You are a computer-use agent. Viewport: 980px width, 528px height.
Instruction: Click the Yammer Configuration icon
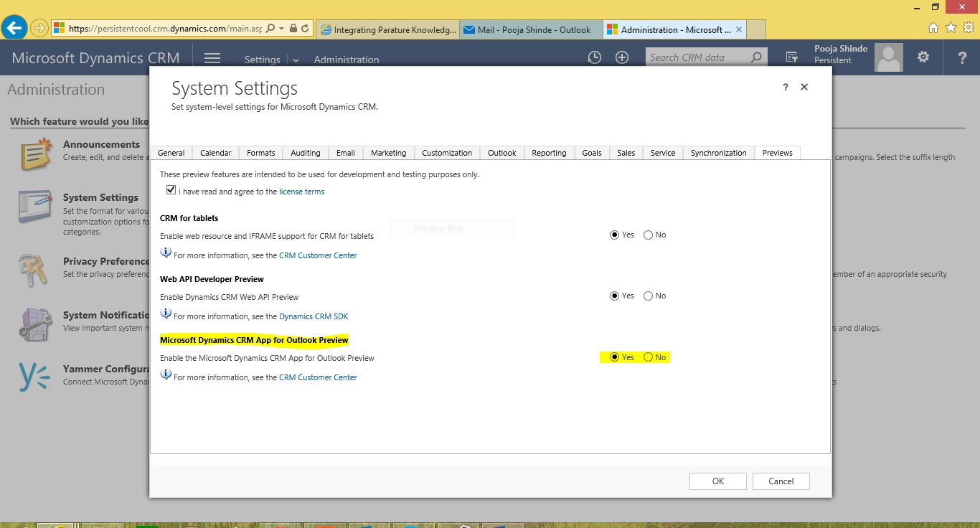[34, 377]
